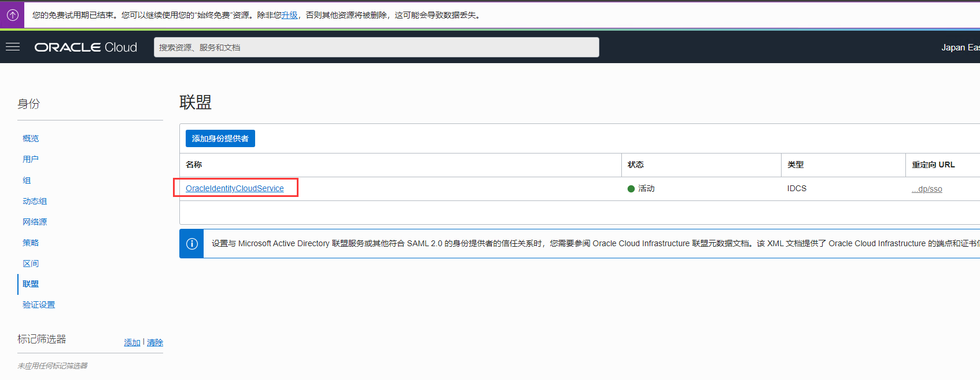Go to 验证设置 in the sidebar
Viewport: 980px width, 380px height.
(x=39, y=305)
